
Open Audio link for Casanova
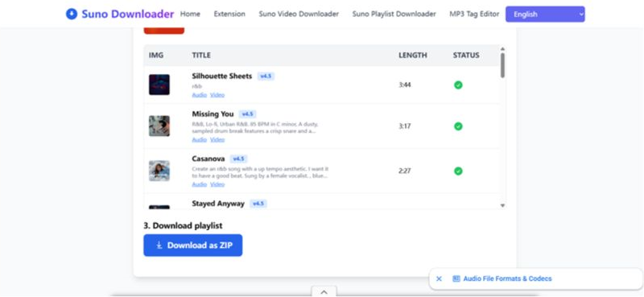click(199, 184)
